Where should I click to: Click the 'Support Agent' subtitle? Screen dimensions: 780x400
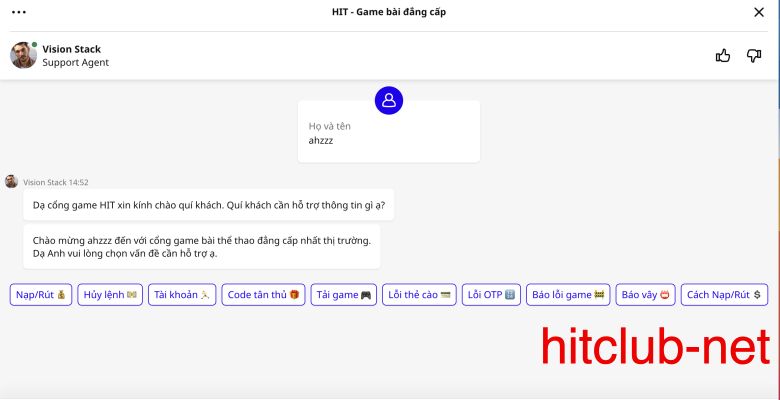[x=76, y=63]
